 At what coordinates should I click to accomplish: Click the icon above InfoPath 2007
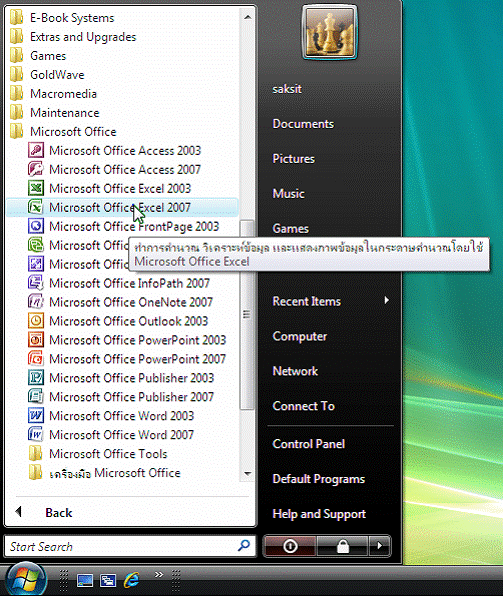tap(36, 264)
